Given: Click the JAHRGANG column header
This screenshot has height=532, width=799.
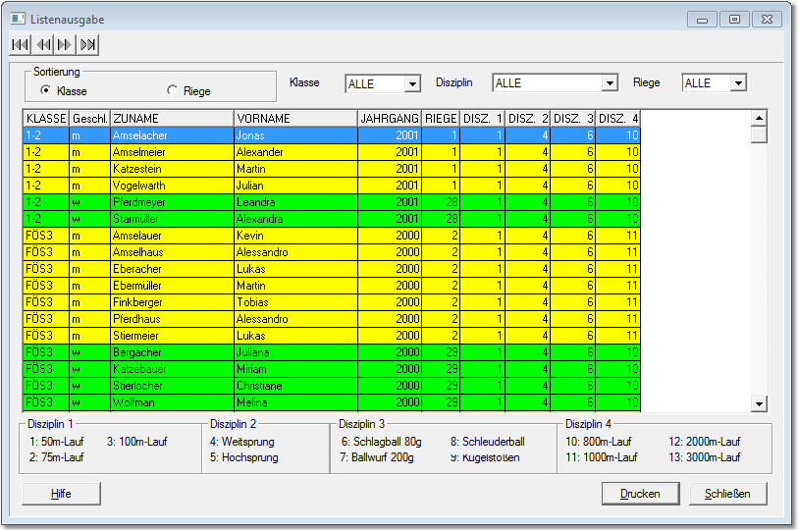Looking at the screenshot, I should point(390,119).
